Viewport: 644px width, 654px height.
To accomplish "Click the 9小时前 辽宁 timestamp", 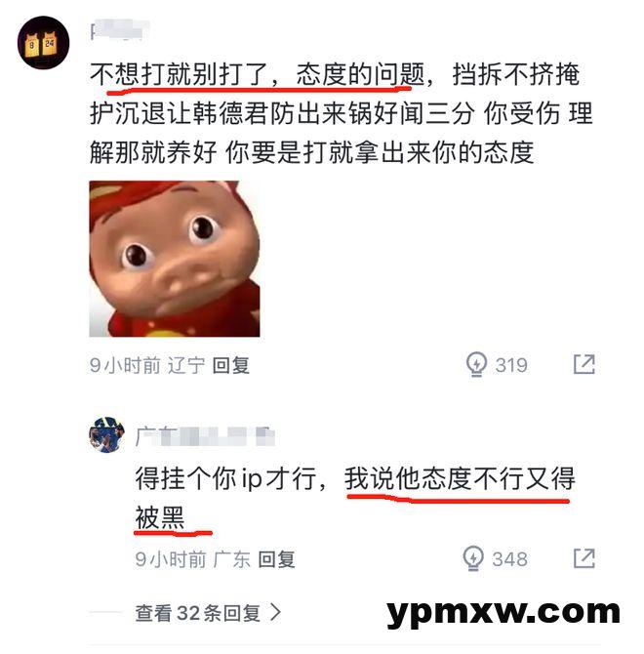I will [x=146, y=365].
